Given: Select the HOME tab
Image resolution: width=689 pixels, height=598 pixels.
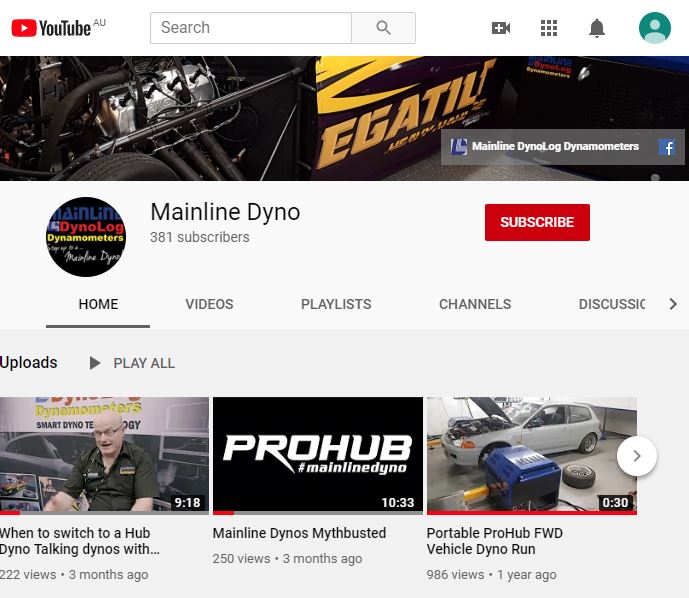Looking at the screenshot, I should tap(98, 304).
